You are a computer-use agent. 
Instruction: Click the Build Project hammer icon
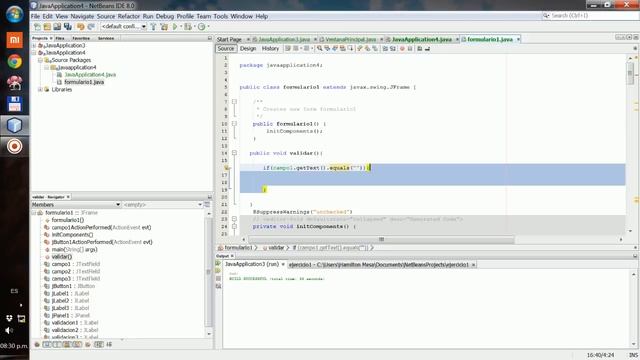(153, 27)
